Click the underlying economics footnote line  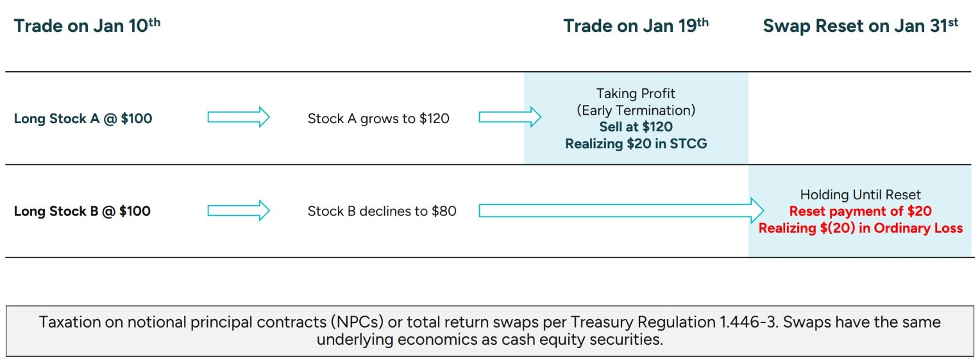coord(490,340)
